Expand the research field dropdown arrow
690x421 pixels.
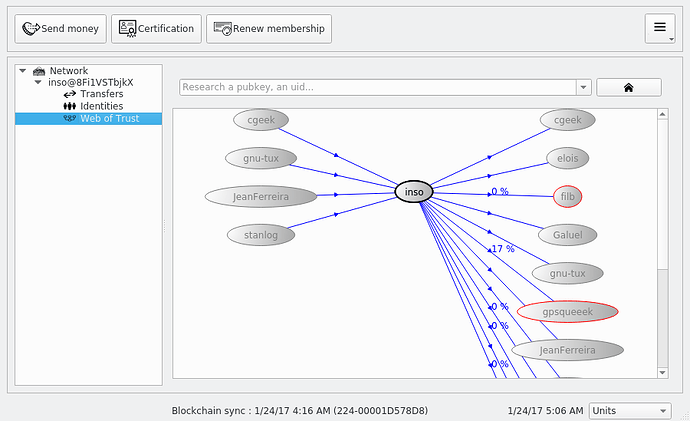click(x=584, y=87)
